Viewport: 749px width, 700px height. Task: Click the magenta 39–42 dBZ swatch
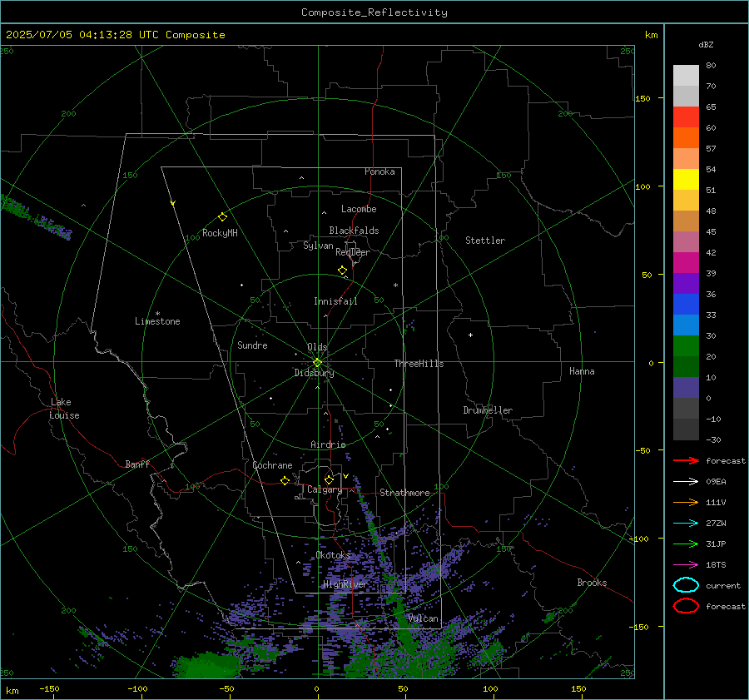(686, 262)
